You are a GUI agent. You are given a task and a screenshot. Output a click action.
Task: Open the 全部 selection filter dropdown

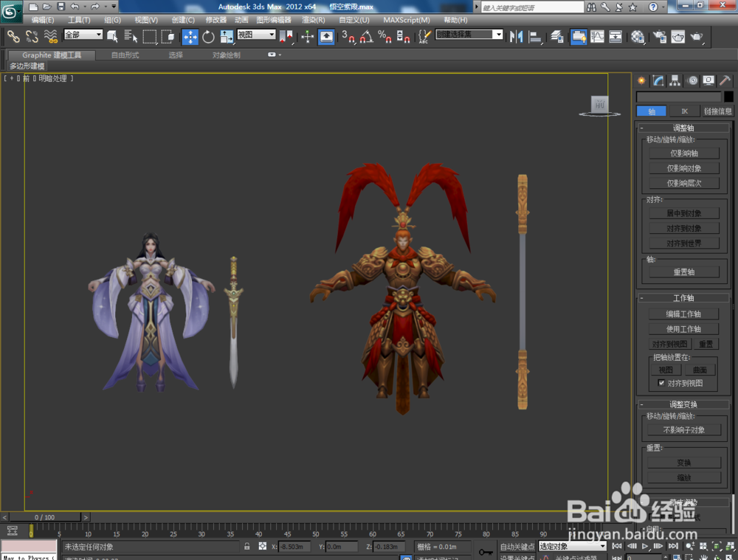pyautogui.click(x=83, y=35)
